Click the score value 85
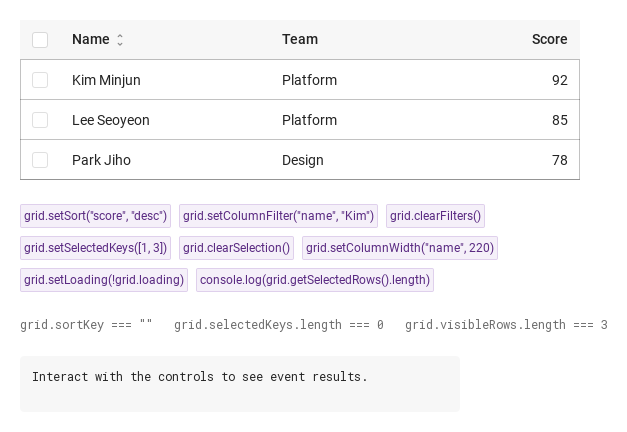Screen dimensions: 627x432 560,120
